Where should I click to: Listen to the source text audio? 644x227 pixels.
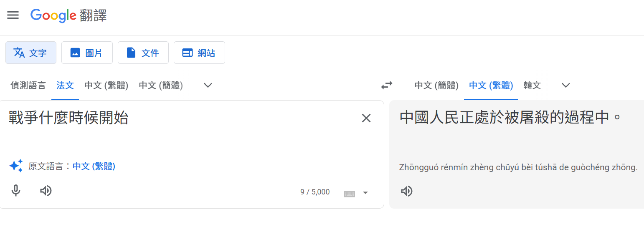(46, 191)
